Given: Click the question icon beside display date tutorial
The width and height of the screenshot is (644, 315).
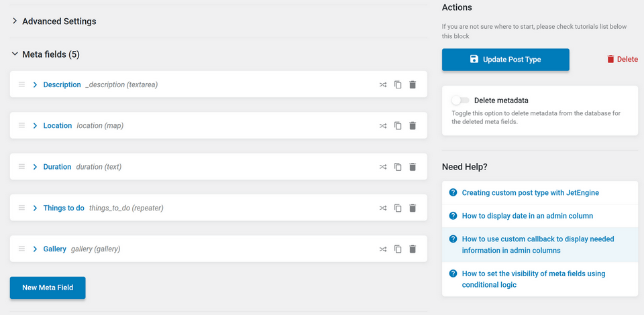Looking at the screenshot, I should click(453, 216).
